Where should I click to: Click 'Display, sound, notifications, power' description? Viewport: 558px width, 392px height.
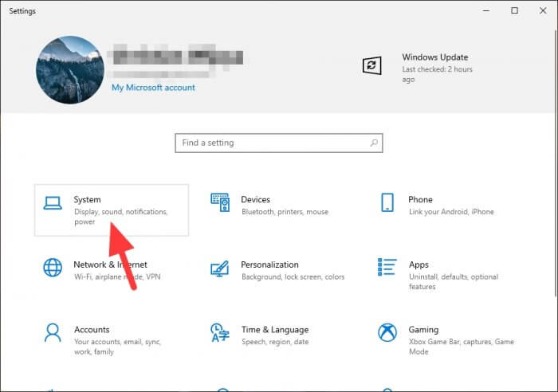coord(121,217)
